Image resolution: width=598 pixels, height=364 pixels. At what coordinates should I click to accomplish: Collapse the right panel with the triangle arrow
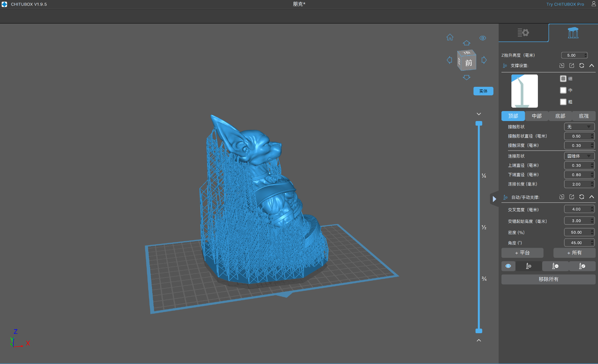tap(494, 199)
